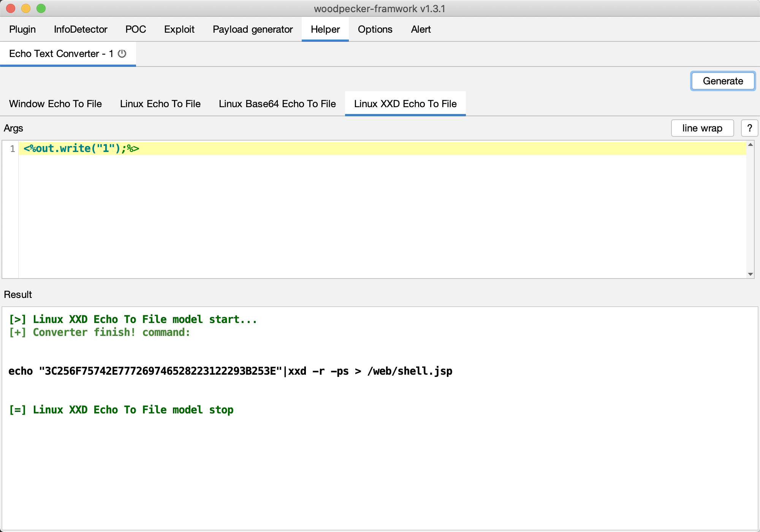Switch to the InfoDetector tab
Screen dimensions: 760x532
[81, 29]
